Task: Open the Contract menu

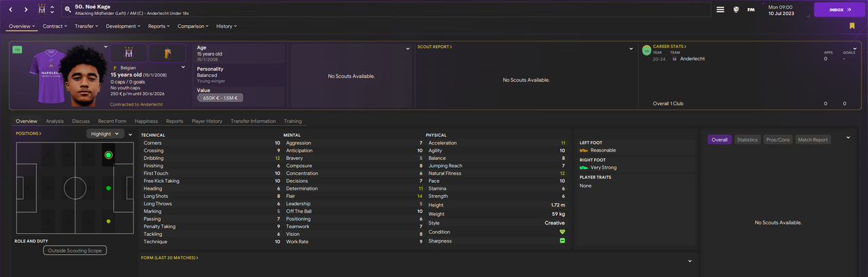Action: tap(54, 26)
